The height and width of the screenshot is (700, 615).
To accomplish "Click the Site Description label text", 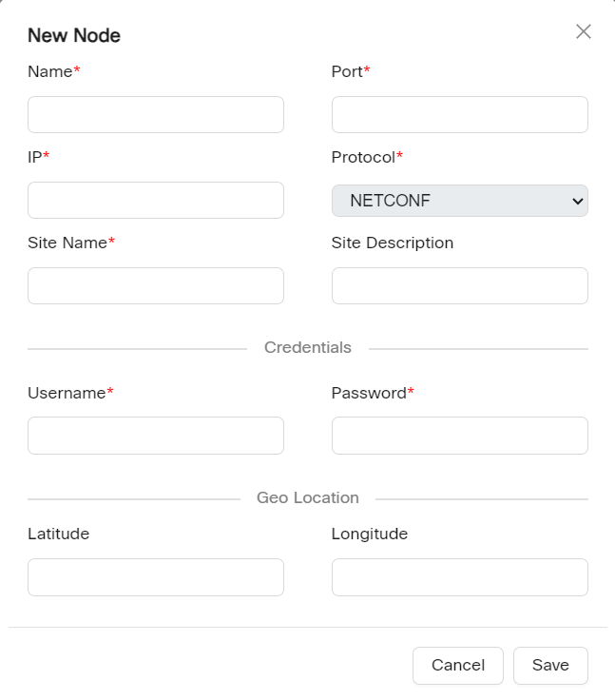I will [x=392, y=243].
